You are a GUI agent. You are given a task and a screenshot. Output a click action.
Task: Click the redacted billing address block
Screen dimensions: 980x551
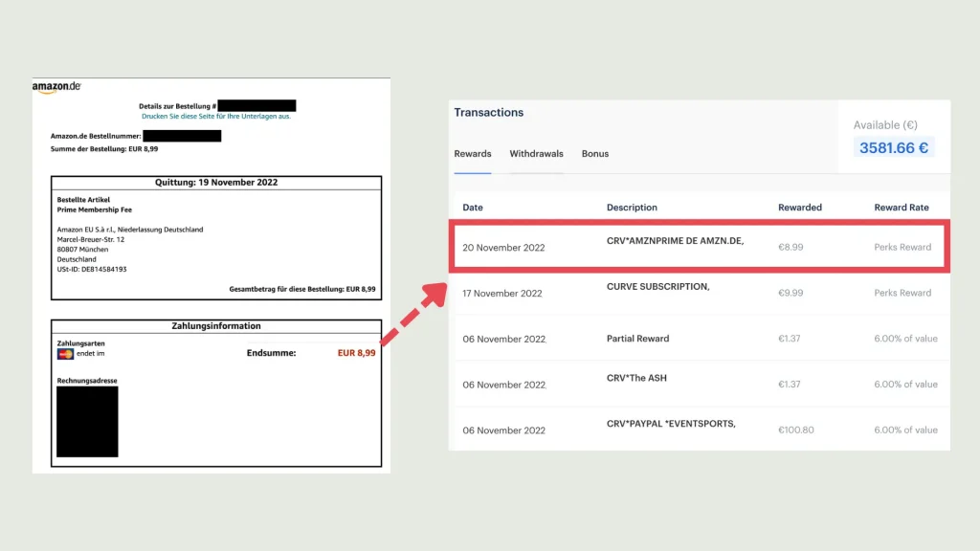tap(87, 422)
